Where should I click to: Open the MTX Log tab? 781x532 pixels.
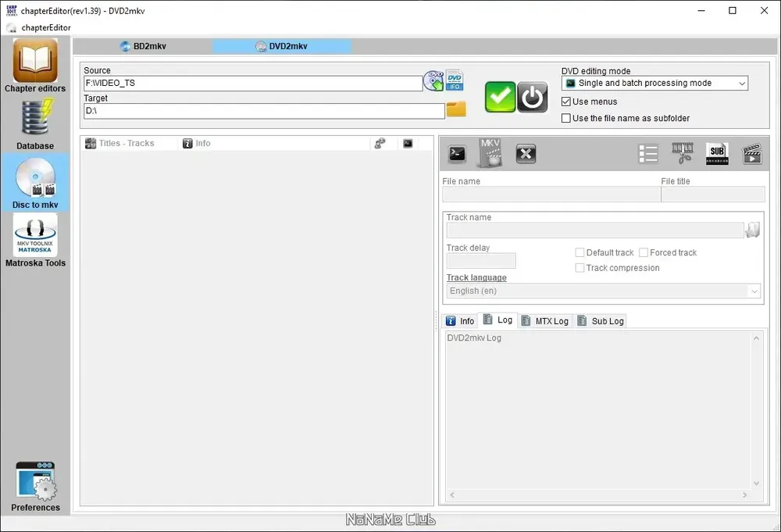(545, 321)
